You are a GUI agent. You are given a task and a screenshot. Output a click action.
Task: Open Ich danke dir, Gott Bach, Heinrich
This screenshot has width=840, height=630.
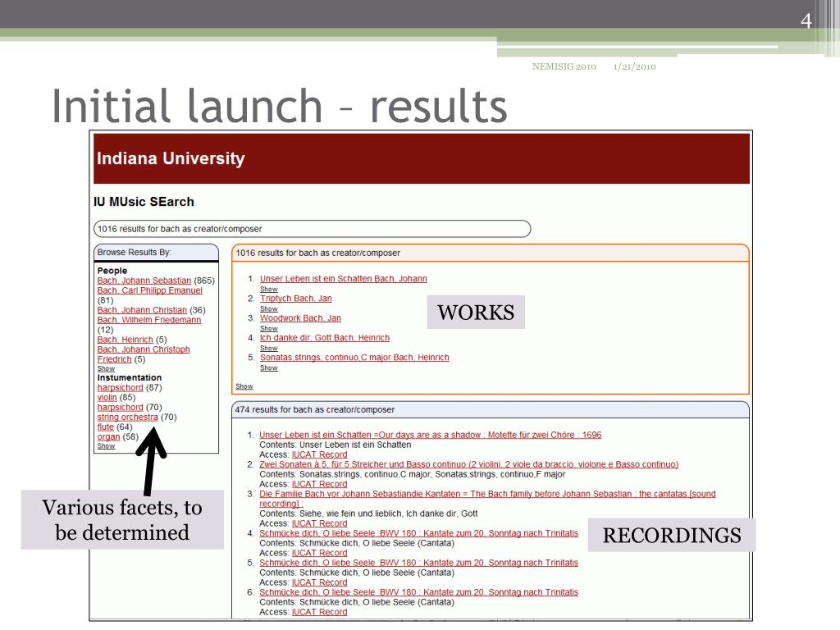click(x=325, y=338)
